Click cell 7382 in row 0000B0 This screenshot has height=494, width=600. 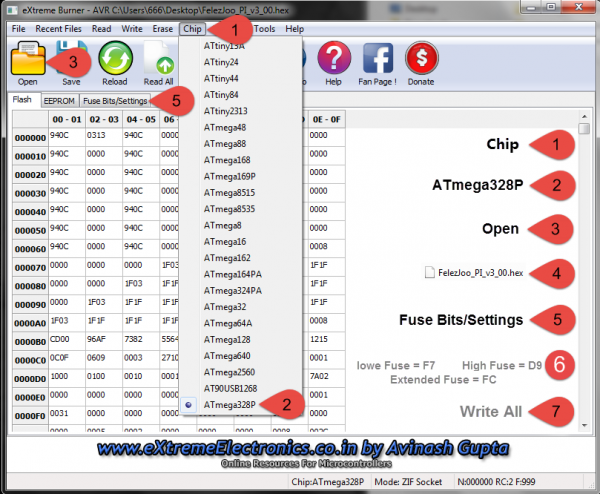[x=141, y=342]
